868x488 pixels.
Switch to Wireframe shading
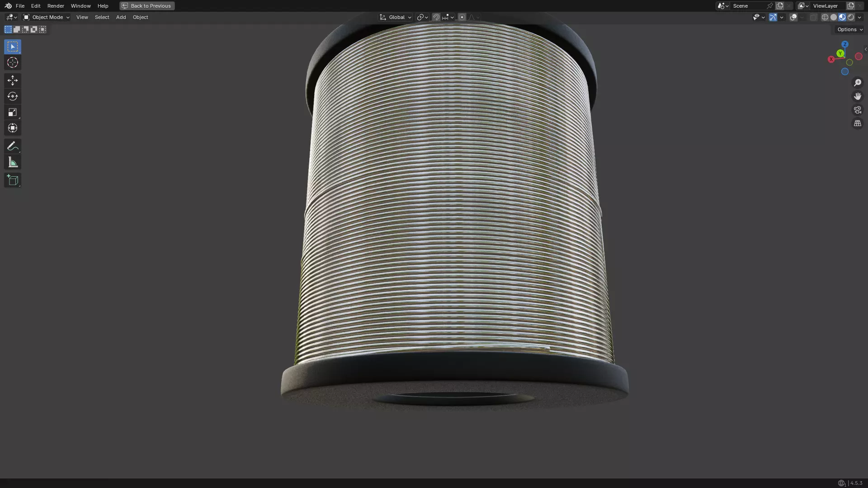825,17
